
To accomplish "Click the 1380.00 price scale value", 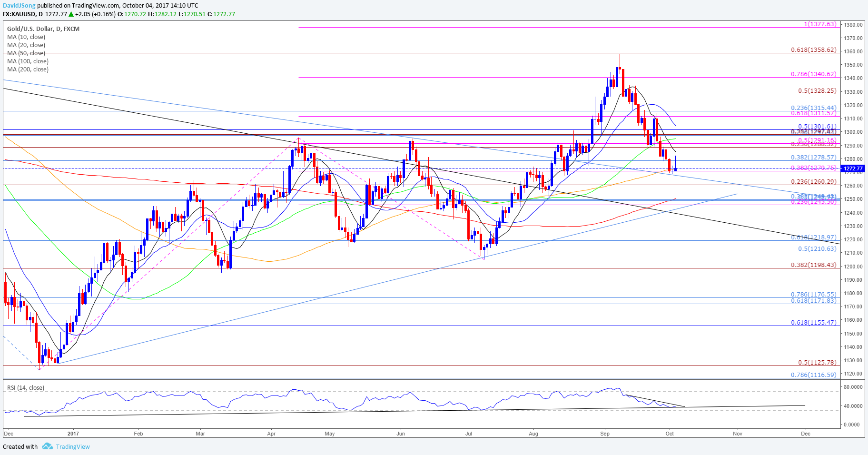I will coord(854,24).
